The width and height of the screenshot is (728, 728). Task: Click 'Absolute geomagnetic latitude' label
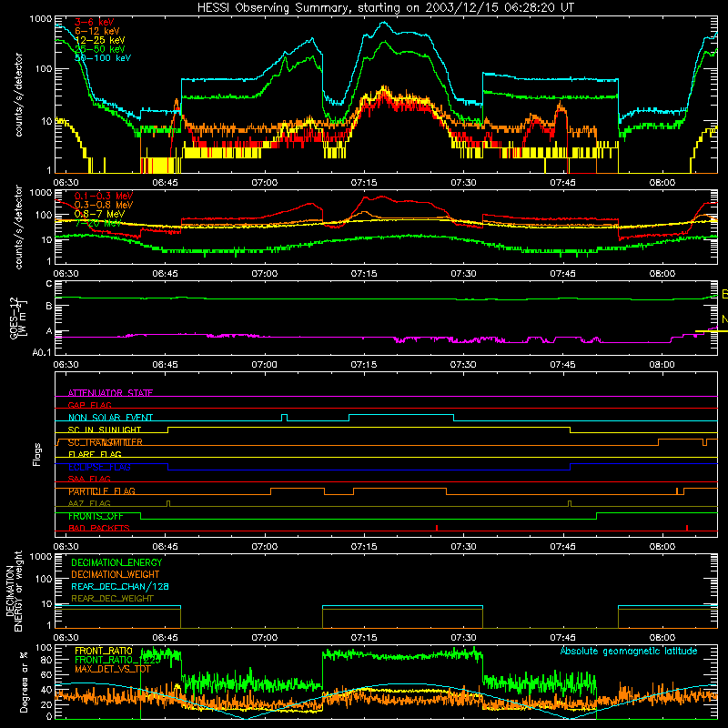(x=629, y=651)
